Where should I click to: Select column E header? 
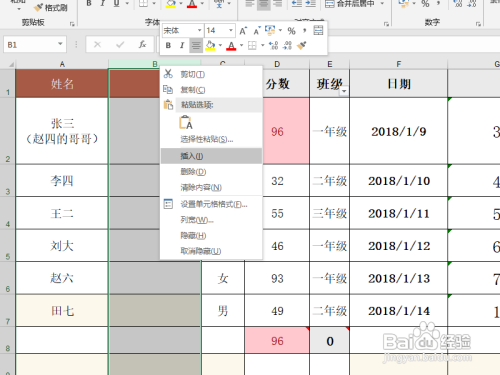pos(330,64)
